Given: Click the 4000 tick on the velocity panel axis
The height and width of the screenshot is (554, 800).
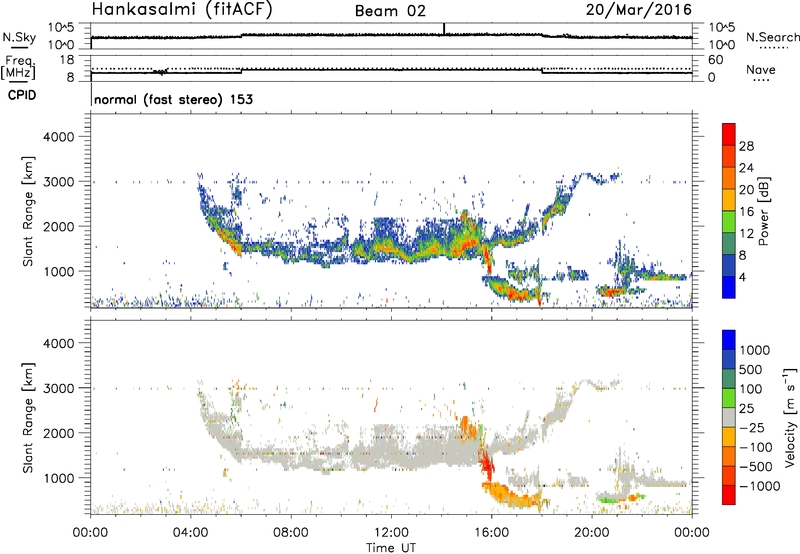Looking at the screenshot, I should (x=58, y=343).
